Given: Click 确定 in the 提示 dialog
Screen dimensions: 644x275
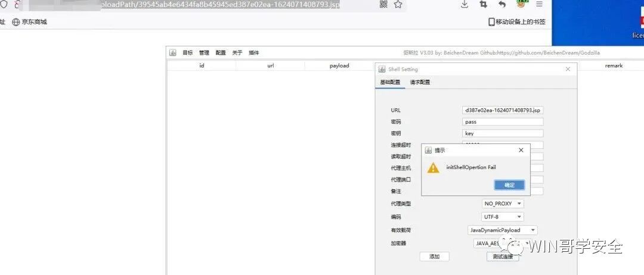Looking at the screenshot, I should point(509,185).
